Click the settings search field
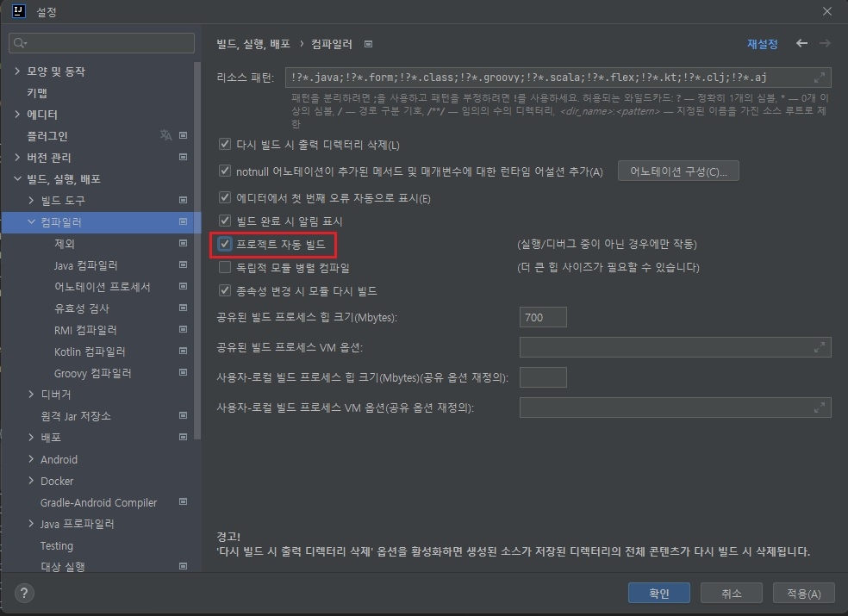848x616 pixels. (102, 42)
